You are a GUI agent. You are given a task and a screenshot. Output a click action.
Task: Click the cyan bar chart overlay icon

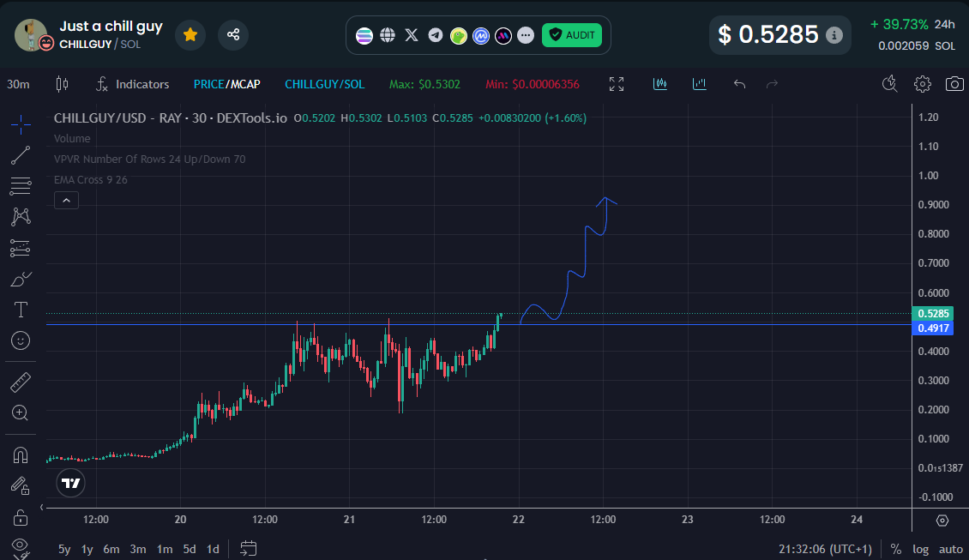point(700,83)
